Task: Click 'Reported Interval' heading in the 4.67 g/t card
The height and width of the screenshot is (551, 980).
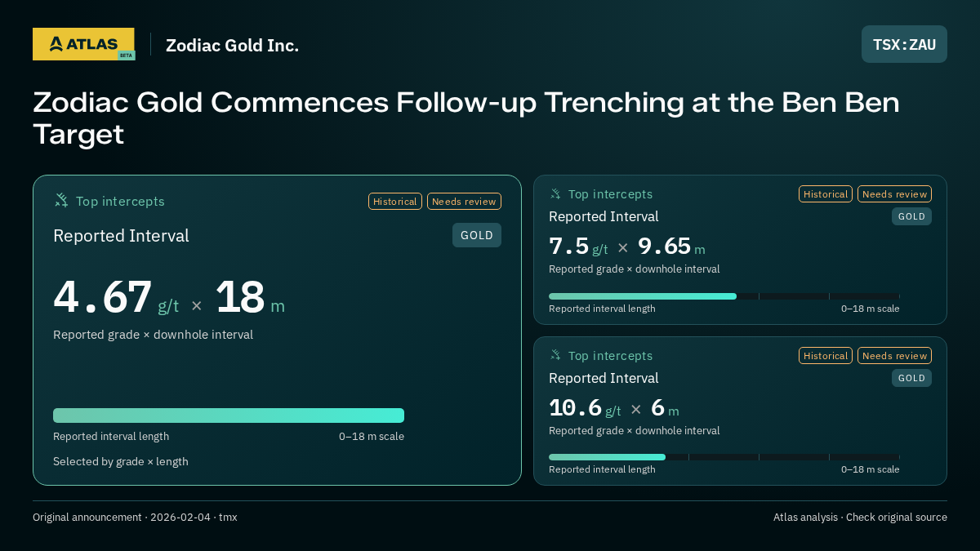Action: click(x=121, y=236)
